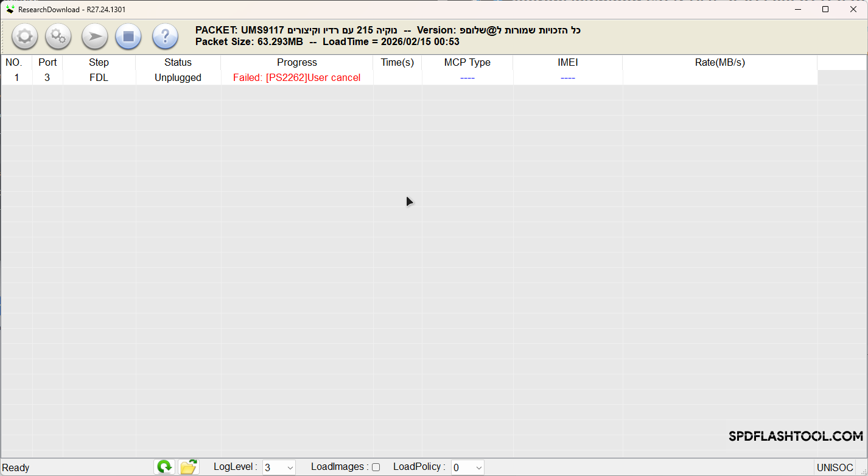Open the Load Packet settings gear icon
The width and height of the screenshot is (868, 476).
(24, 37)
